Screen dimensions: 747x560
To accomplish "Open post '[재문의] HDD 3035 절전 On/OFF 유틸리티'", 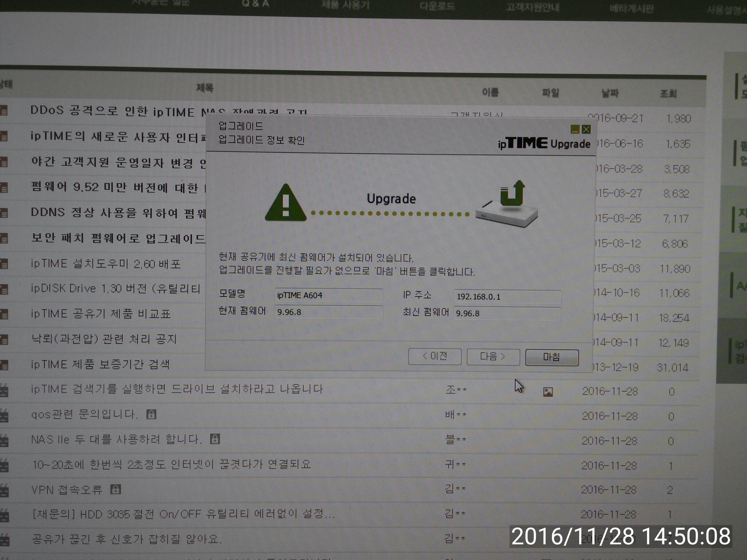I will pyautogui.click(x=183, y=514).
